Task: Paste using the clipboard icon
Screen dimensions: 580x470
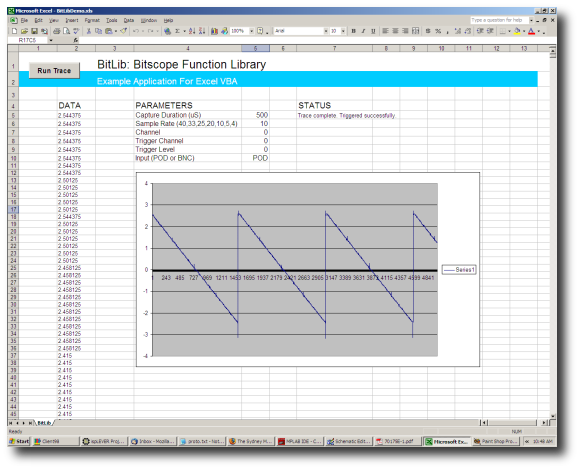Action: 109,31
